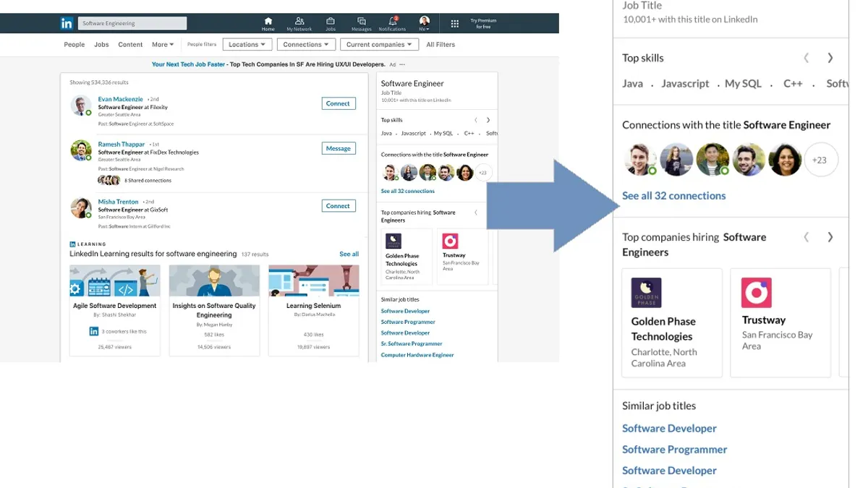Click the +23 bubble on the search results page
The width and height of the screenshot is (868, 488).
[483, 173]
